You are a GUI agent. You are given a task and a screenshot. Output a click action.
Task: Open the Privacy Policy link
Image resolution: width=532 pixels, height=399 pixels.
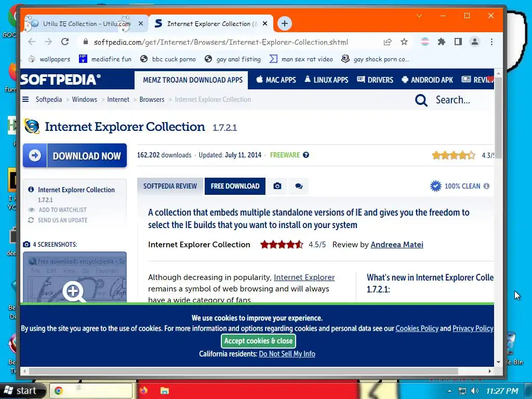point(473,328)
